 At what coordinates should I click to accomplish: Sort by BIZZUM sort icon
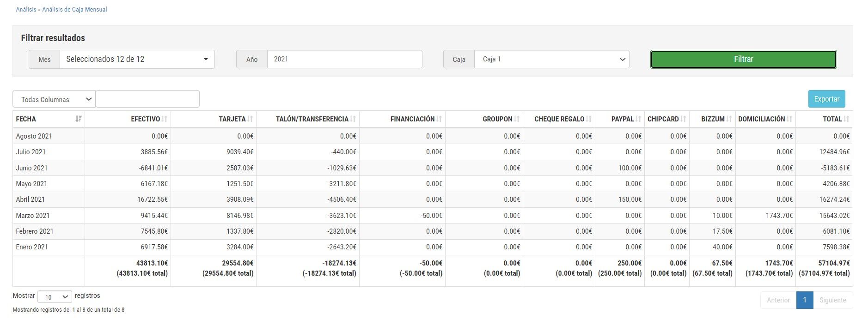tap(729, 119)
